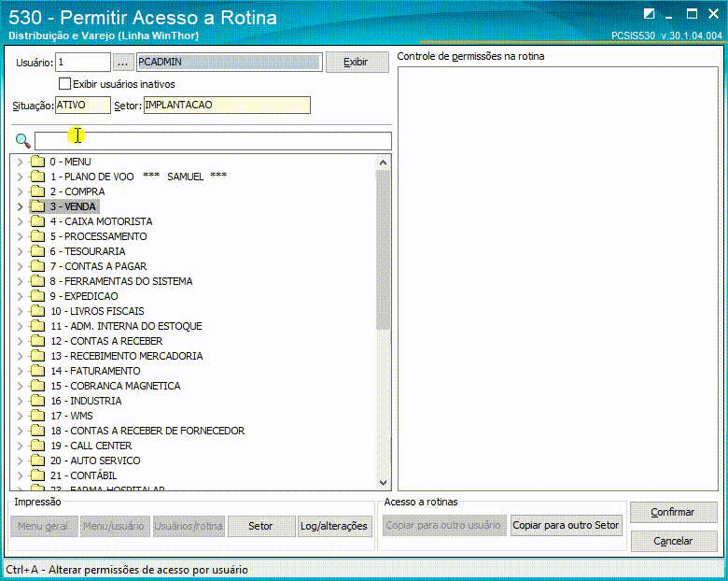Expand 12 - CONTAS A RECEBER node
The height and width of the screenshot is (581, 728).
(x=20, y=341)
